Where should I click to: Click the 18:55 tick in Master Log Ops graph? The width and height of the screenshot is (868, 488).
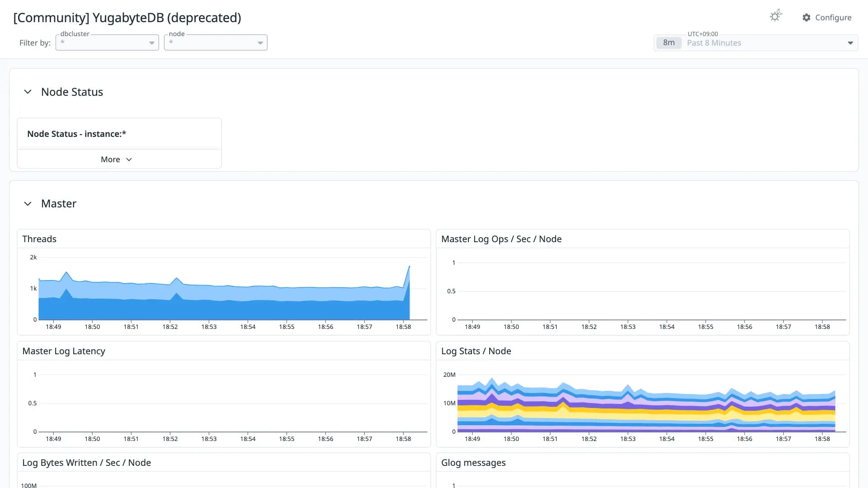(706, 327)
